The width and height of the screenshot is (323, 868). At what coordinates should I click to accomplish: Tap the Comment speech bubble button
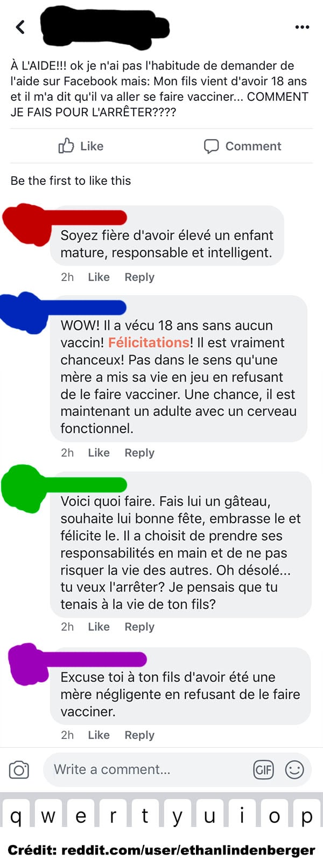coord(242,146)
